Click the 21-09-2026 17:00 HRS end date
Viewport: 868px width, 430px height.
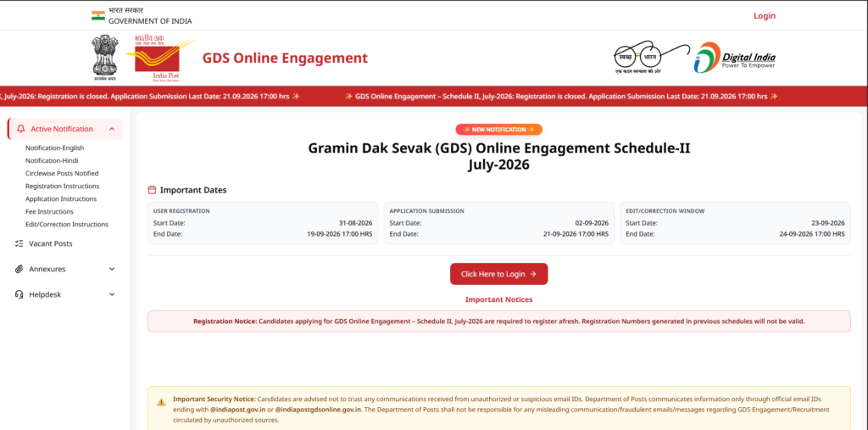[576, 234]
